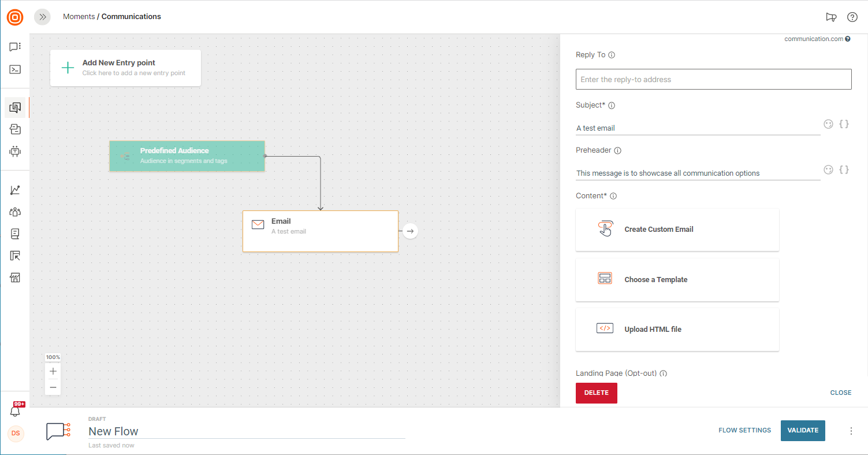Navigate to Moments breadcrumb
Screen dimensions: 868x455
coord(79,17)
